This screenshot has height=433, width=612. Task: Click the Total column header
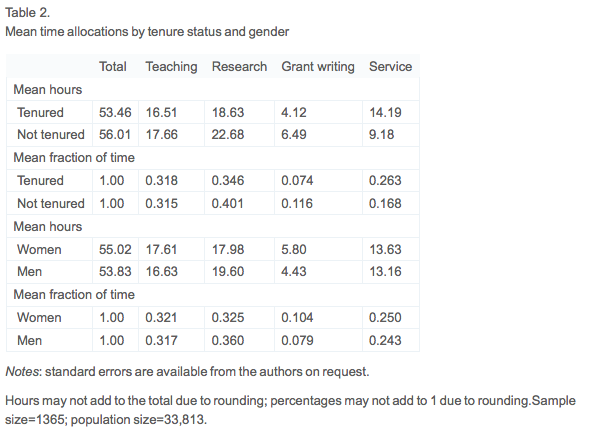point(113,67)
